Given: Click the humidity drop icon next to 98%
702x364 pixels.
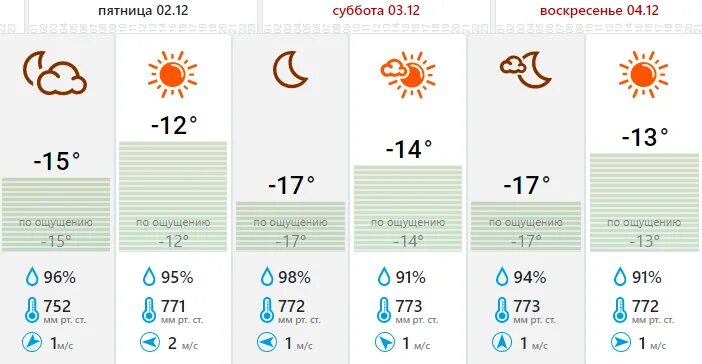Looking at the screenshot, I should click(267, 277).
